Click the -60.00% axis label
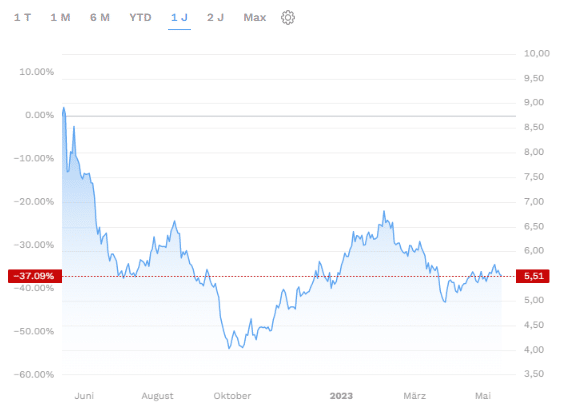 coord(34,374)
